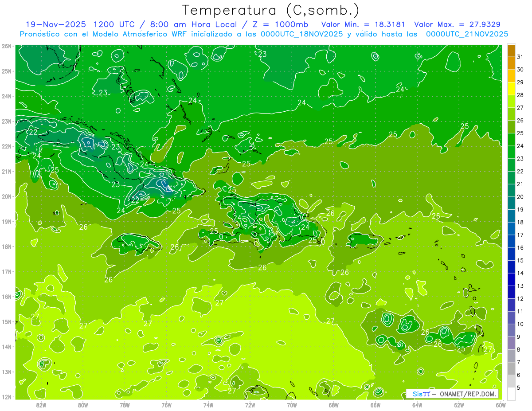
Task: Click the legend value label '28'
Action: point(520,95)
